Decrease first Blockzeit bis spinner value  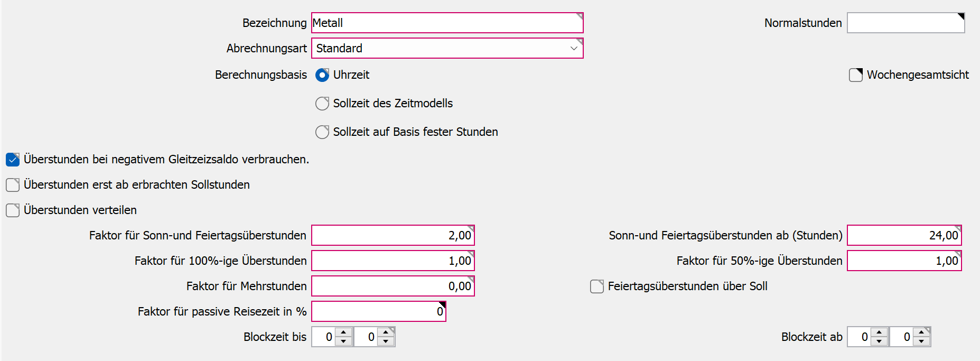click(x=343, y=341)
